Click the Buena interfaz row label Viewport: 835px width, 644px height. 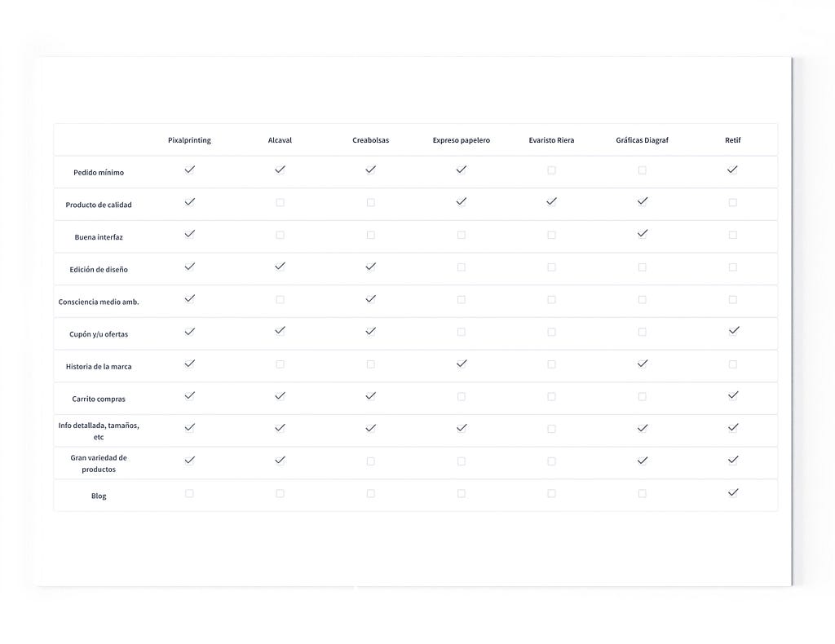[99, 237]
